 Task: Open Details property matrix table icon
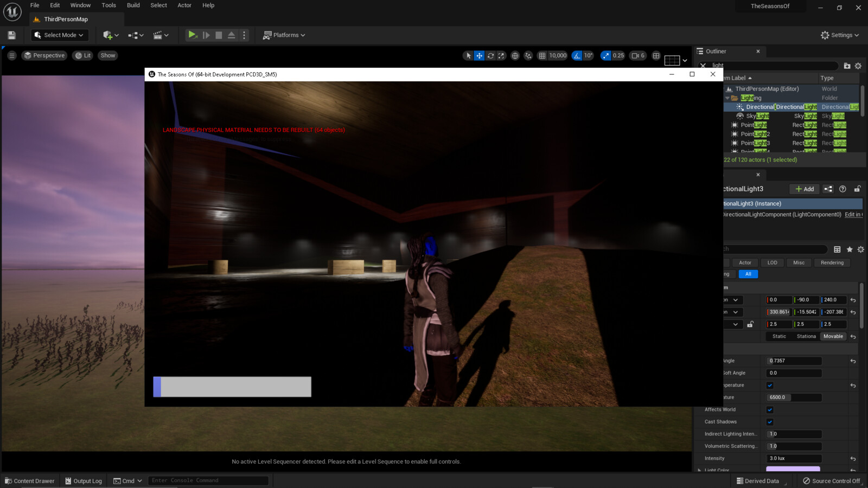(837, 249)
